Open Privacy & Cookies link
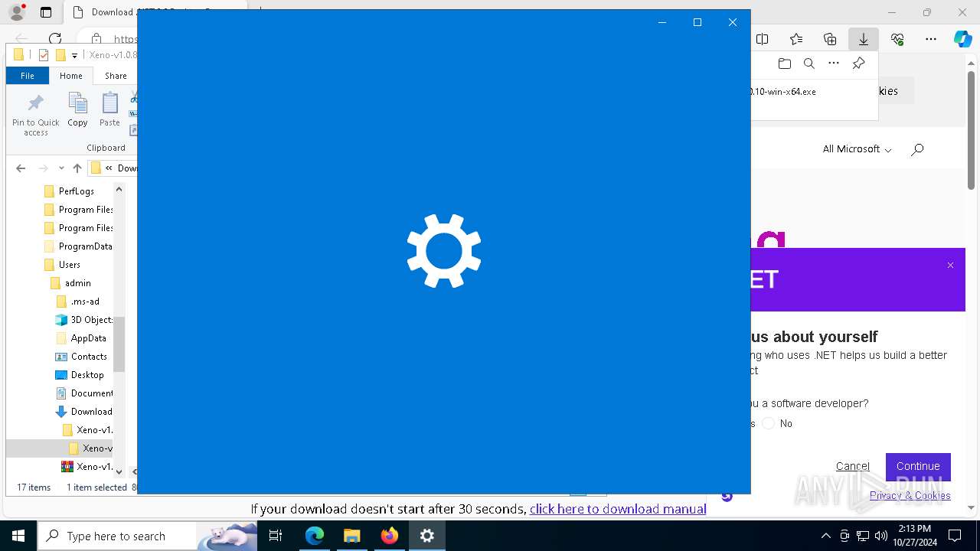This screenshot has width=980, height=551. pos(910,496)
